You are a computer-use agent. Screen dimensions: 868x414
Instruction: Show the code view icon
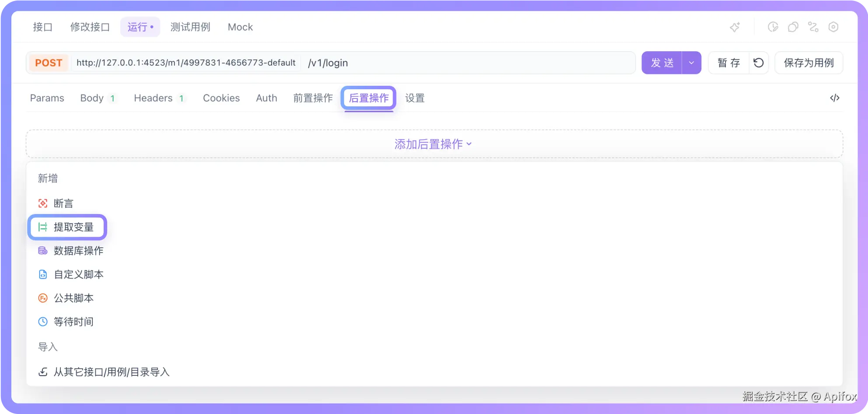coord(835,98)
